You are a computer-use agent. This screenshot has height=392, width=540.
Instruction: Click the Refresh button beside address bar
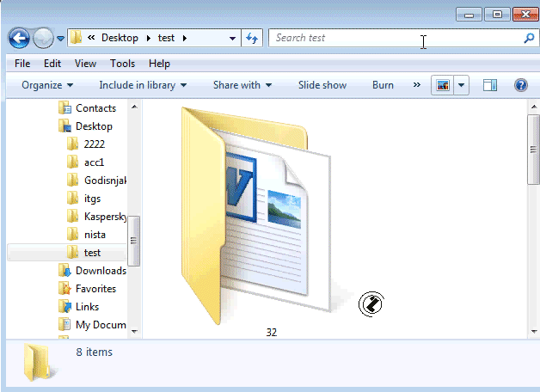[x=253, y=38]
